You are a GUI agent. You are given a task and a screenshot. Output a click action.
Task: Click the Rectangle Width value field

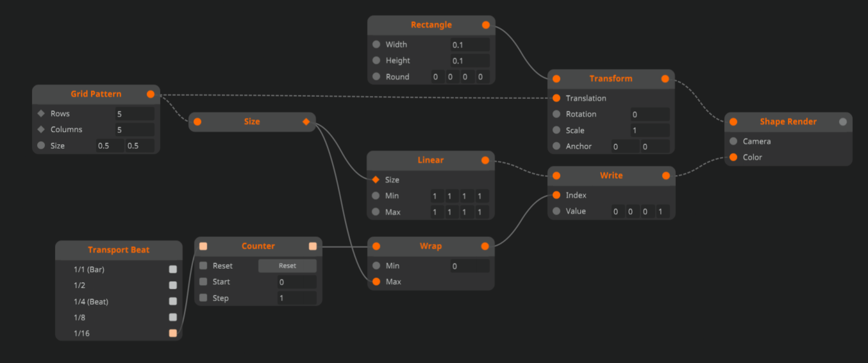click(470, 45)
